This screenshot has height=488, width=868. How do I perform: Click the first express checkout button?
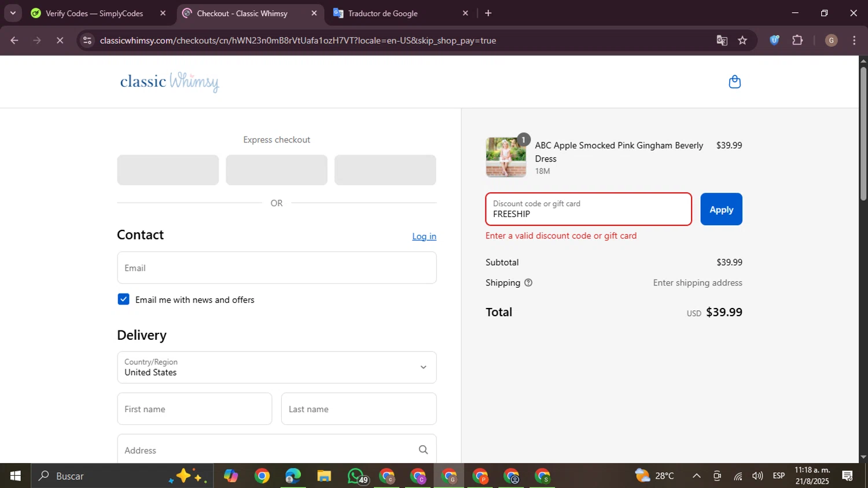(x=168, y=170)
